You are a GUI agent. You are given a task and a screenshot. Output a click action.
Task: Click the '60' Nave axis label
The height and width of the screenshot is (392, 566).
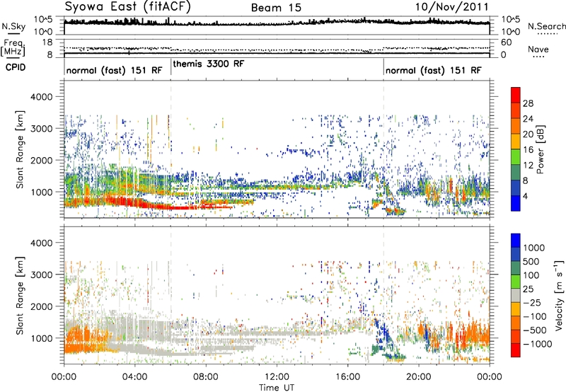[x=507, y=42]
